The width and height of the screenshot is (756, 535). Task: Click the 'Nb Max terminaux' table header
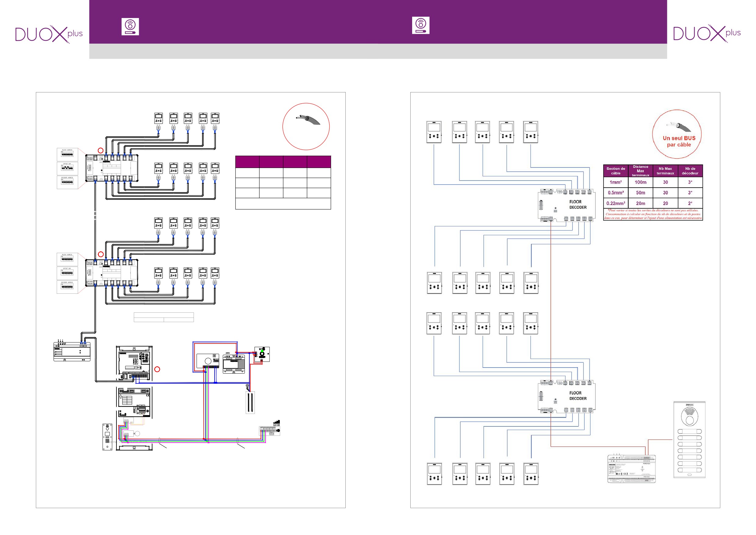click(x=665, y=171)
